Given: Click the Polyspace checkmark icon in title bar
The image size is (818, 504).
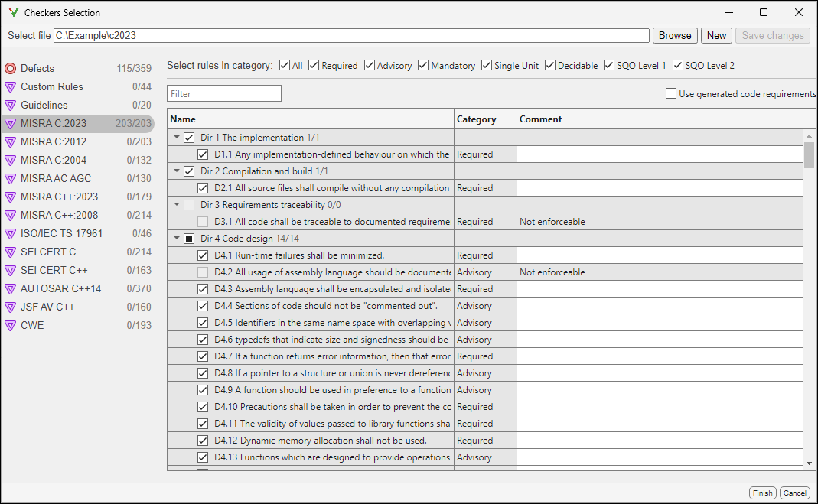Looking at the screenshot, I should coord(11,12).
